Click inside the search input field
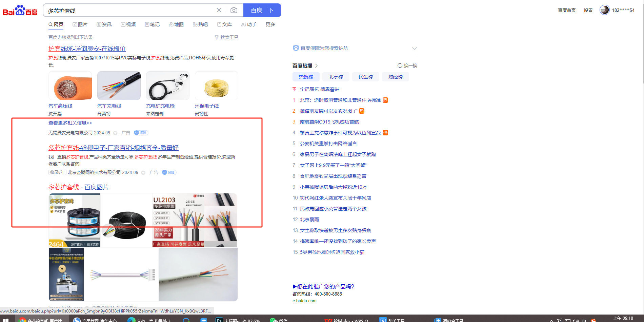This screenshot has width=644, height=322. [129, 11]
